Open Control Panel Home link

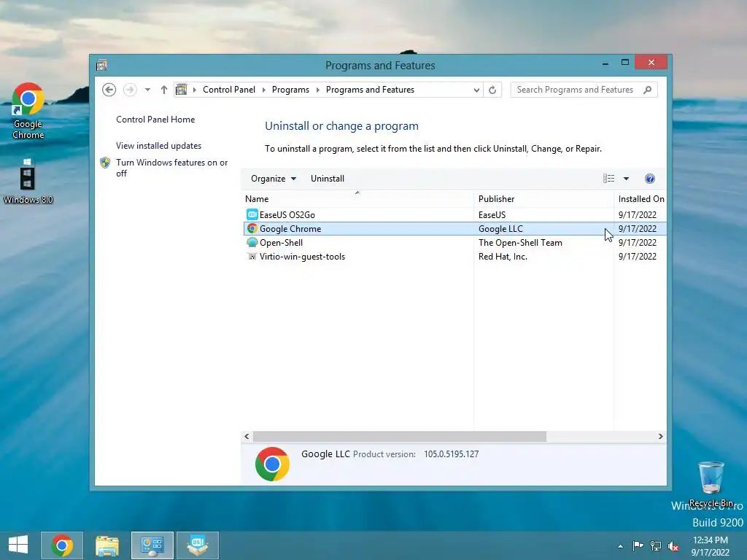click(x=155, y=120)
